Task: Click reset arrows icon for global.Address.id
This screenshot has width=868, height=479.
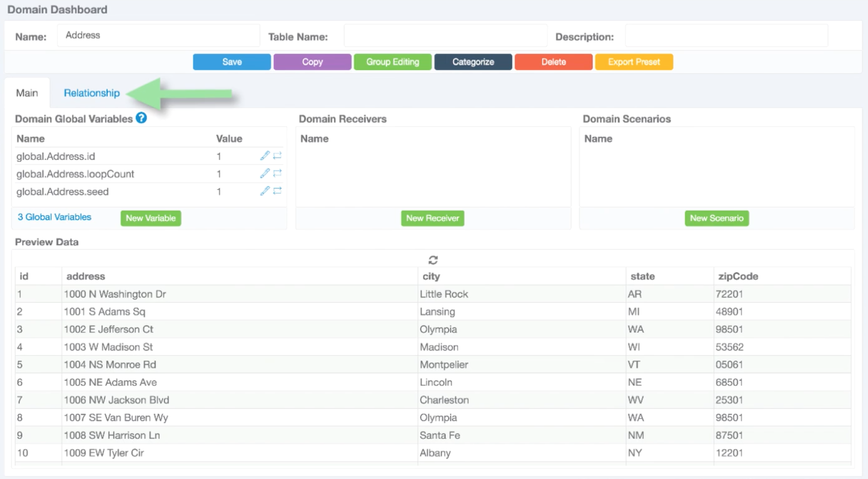Action: (277, 156)
